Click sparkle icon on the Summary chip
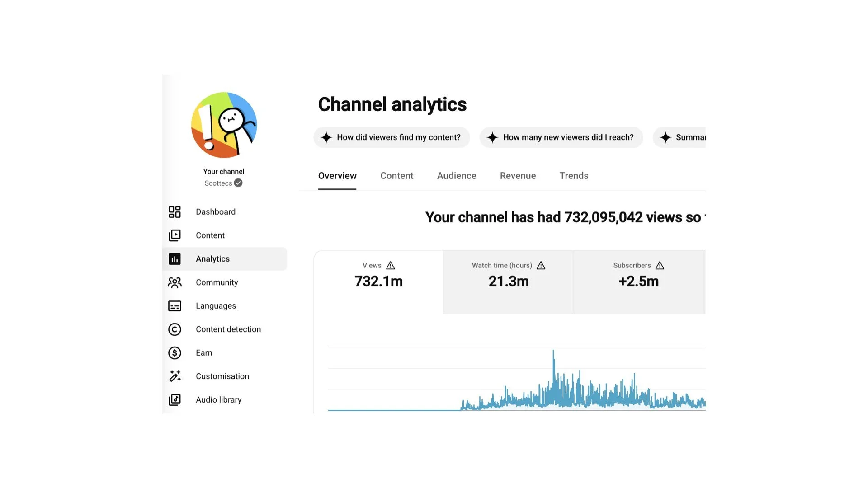This screenshot has width=868, height=488. pos(665,137)
